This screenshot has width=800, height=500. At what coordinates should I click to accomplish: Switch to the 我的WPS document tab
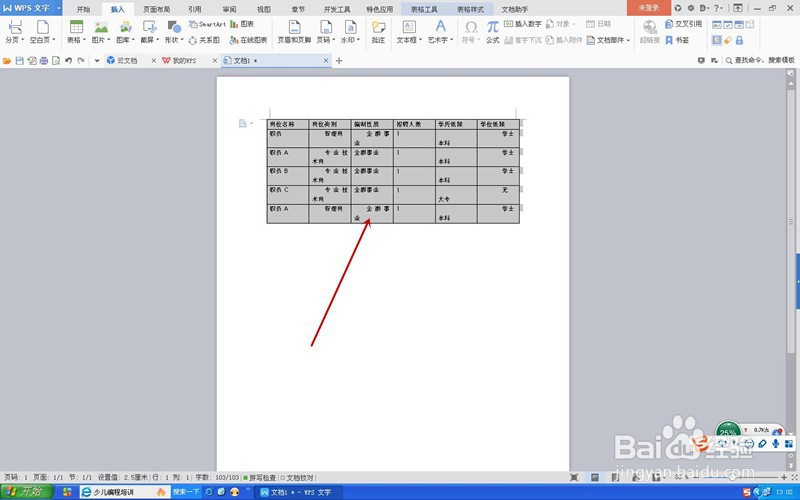pyautogui.click(x=184, y=61)
